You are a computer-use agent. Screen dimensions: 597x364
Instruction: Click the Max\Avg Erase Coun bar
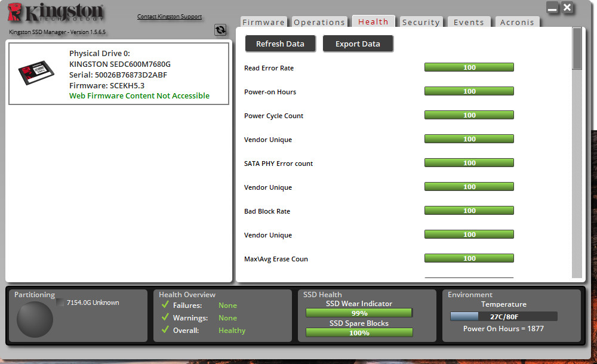(x=469, y=258)
